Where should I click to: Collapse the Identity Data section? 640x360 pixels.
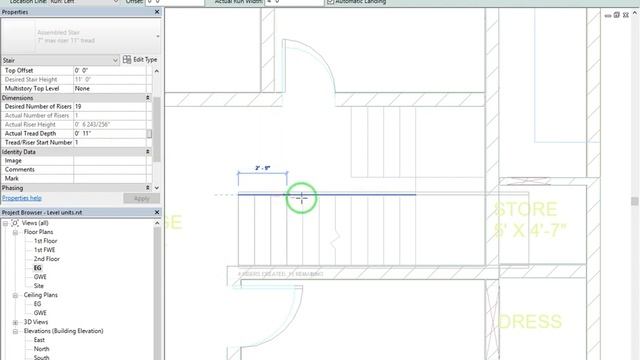coord(147,152)
